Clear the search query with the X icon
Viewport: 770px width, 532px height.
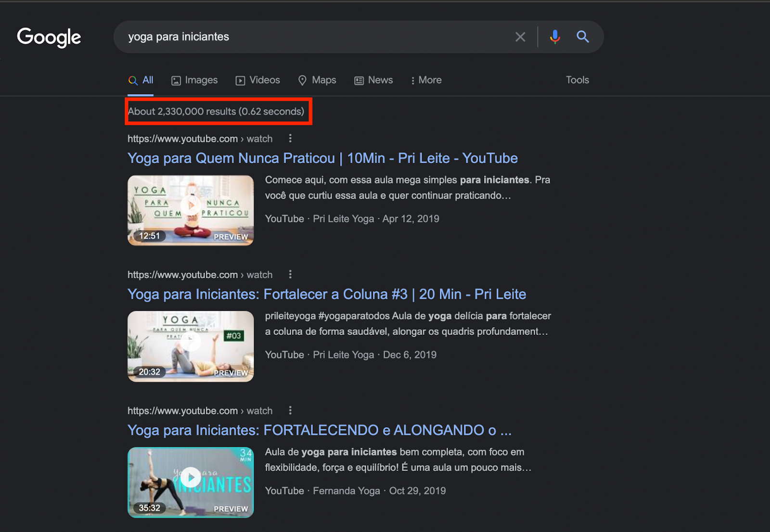[x=520, y=37]
